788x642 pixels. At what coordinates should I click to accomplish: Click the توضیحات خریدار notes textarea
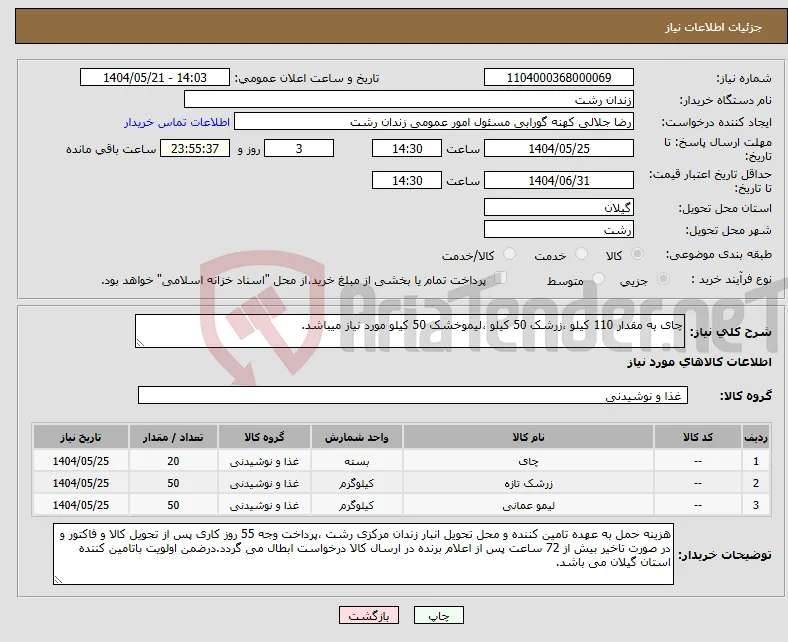[363, 554]
